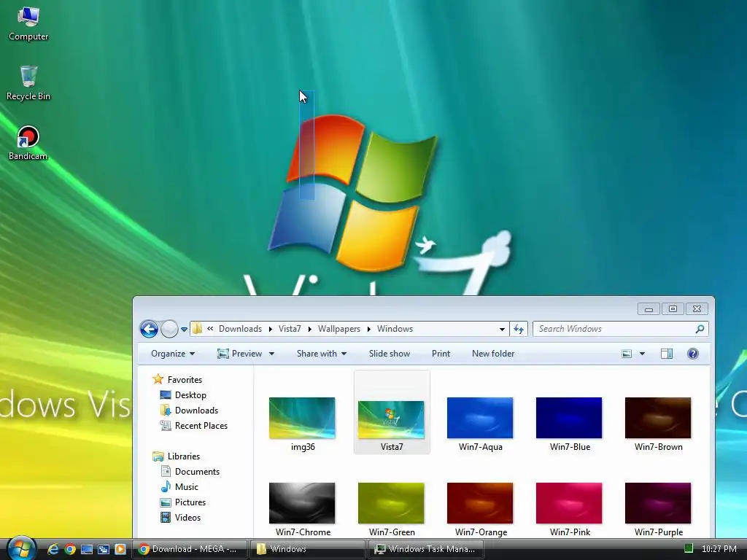747x560 pixels.
Task: Click the Windows breadcrumb in address bar
Action: (395, 329)
